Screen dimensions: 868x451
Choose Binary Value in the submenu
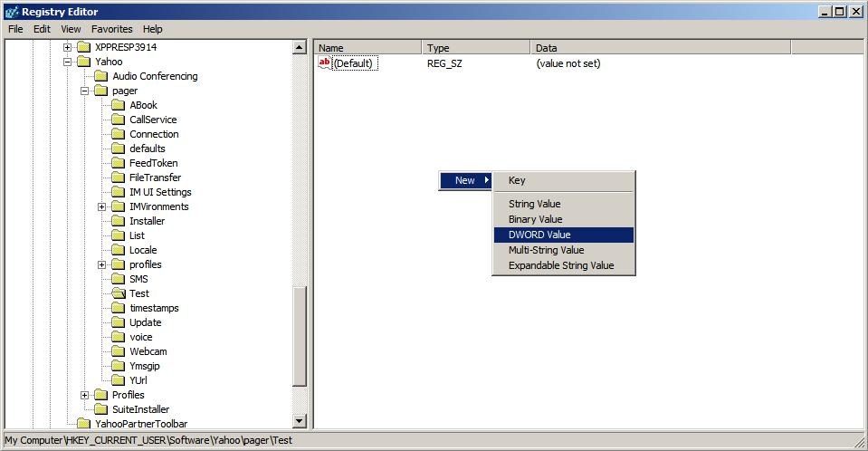564,219
